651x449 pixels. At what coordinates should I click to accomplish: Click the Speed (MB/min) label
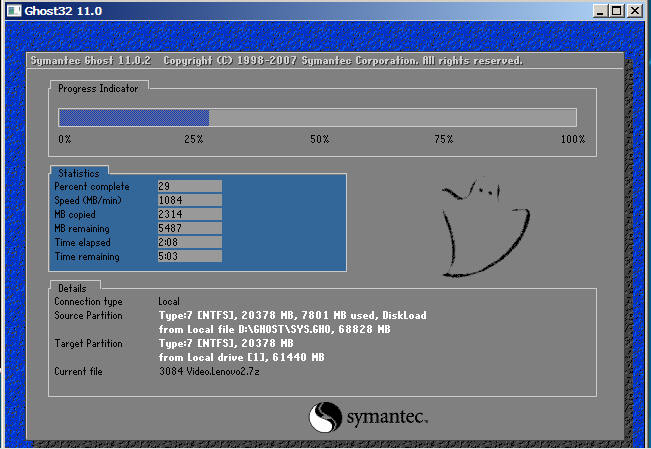(x=88, y=201)
